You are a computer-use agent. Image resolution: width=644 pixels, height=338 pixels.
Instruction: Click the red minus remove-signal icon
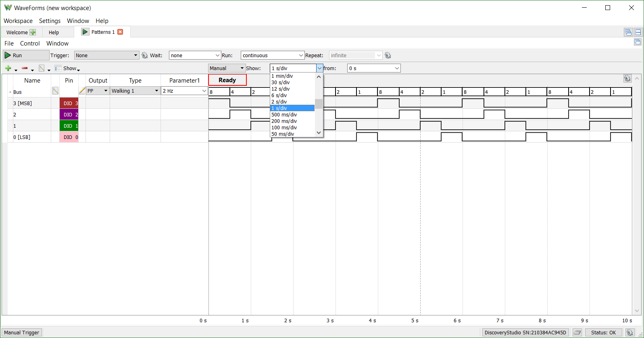point(25,68)
